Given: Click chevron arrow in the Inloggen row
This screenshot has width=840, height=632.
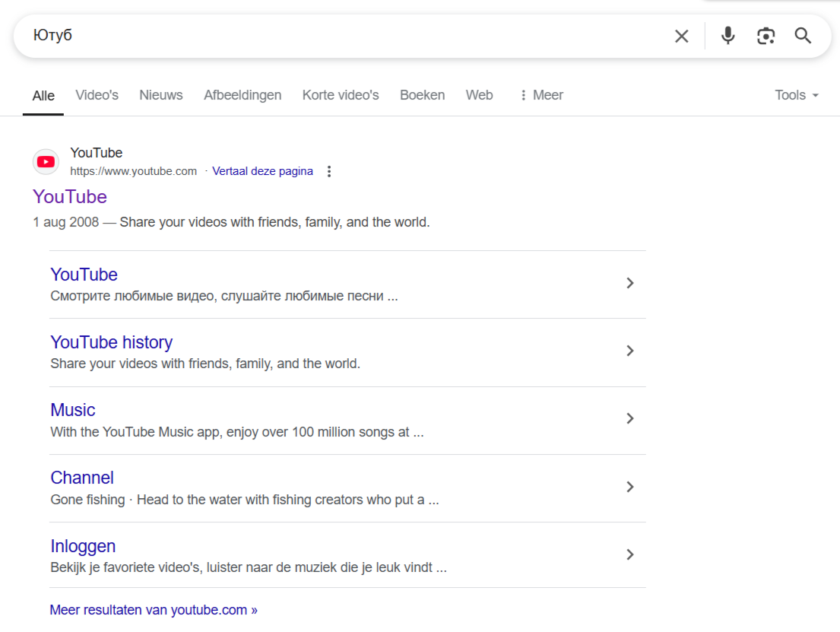Looking at the screenshot, I should point(630,554).
